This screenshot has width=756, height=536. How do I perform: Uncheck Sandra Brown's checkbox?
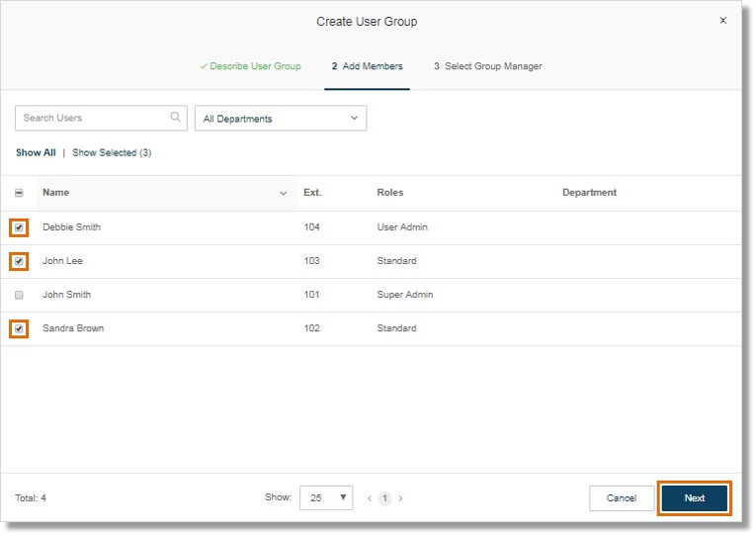19,329
